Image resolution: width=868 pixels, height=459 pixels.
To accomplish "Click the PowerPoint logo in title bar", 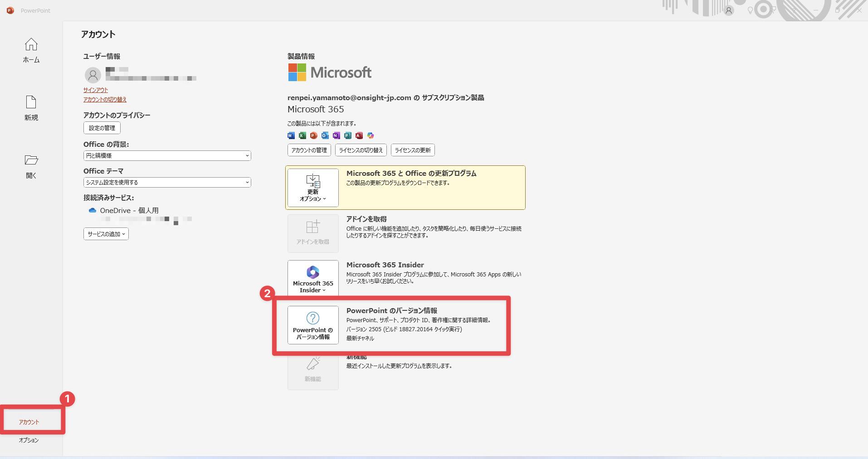I will coord(10,10).
